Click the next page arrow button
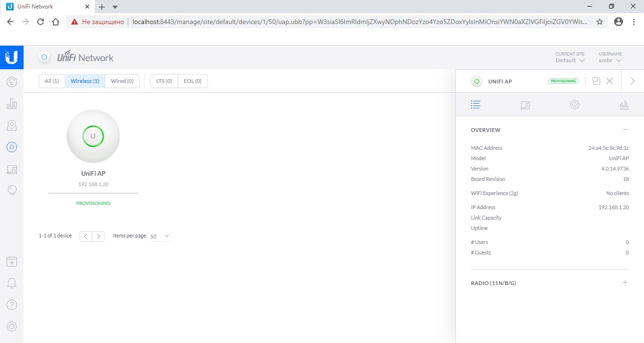 (99, 236)
